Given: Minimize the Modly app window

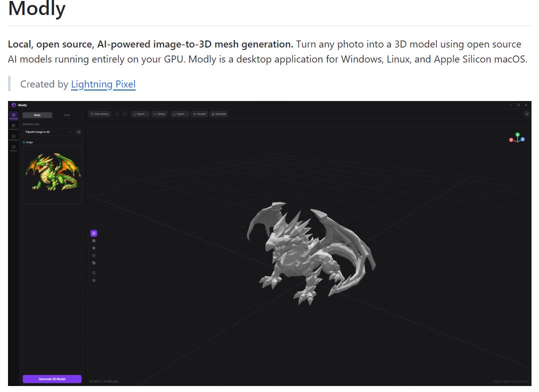Looking at the screenshot, I should coord(511,105).
